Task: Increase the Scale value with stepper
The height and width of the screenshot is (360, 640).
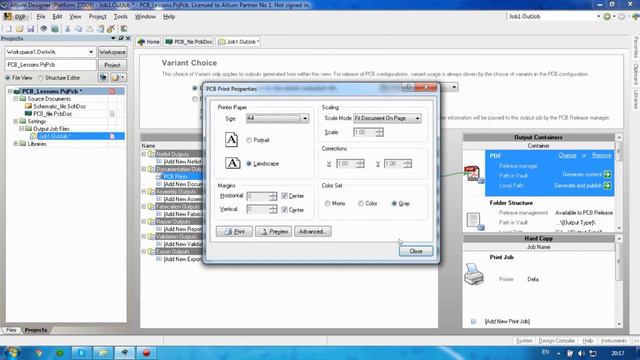Action: tap(380, 130)
